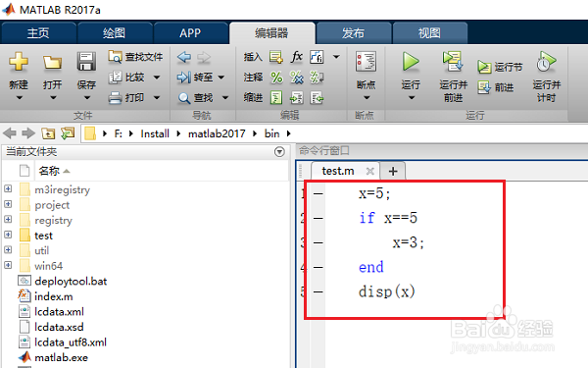The width and height of the screenshot is (588, 368).
Task: Uncomment lines with crossed percent icon
Action: coord(297,78)
